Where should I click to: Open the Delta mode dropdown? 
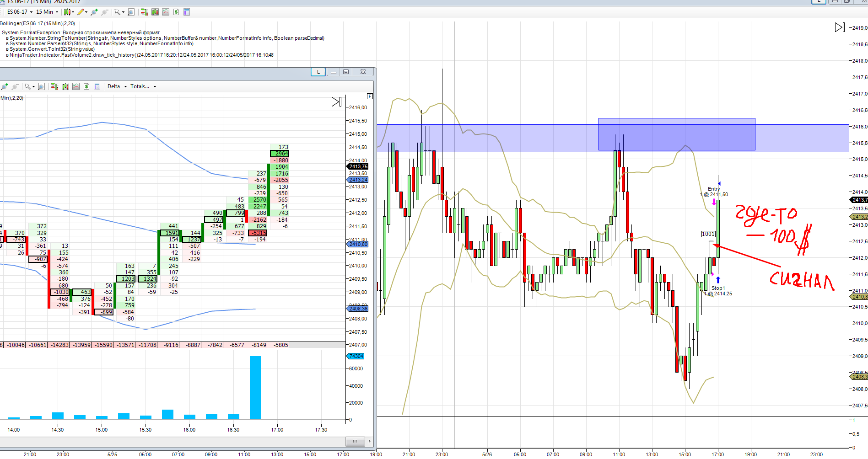click(117, 86)
